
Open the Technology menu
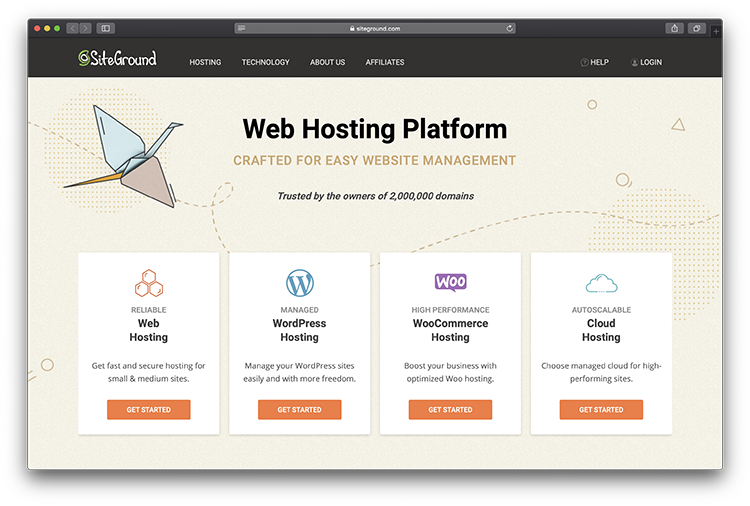pyautogui.click(x=265, y=62)
